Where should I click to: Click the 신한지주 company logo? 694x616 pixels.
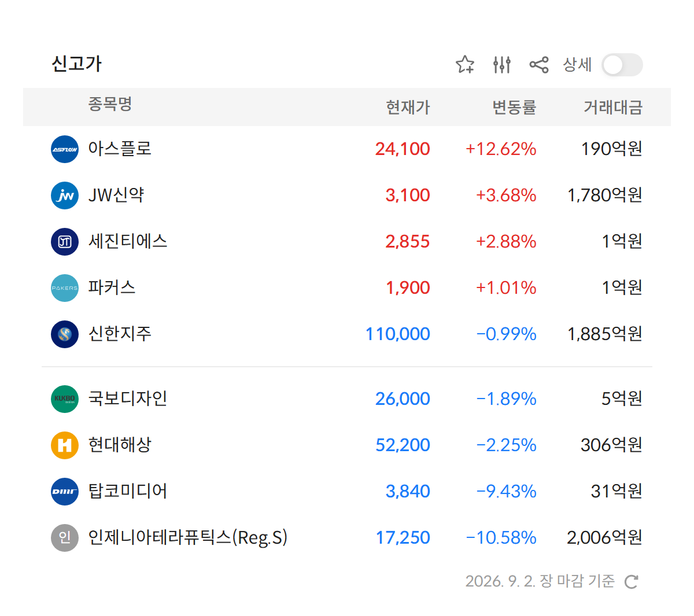tap(65, 334)
